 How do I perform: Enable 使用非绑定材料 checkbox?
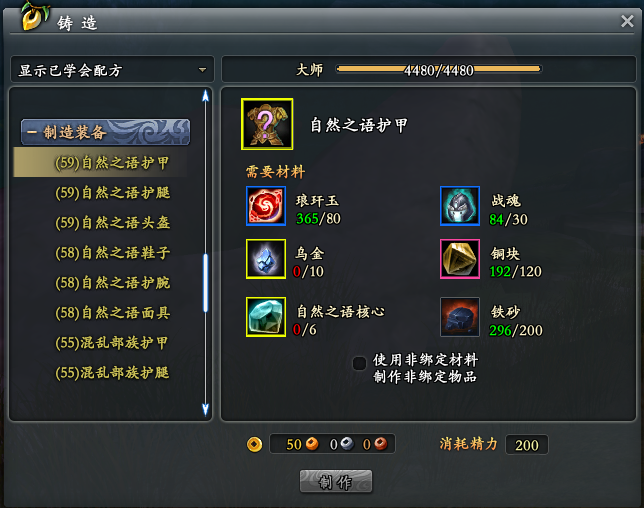click(359, 363)
